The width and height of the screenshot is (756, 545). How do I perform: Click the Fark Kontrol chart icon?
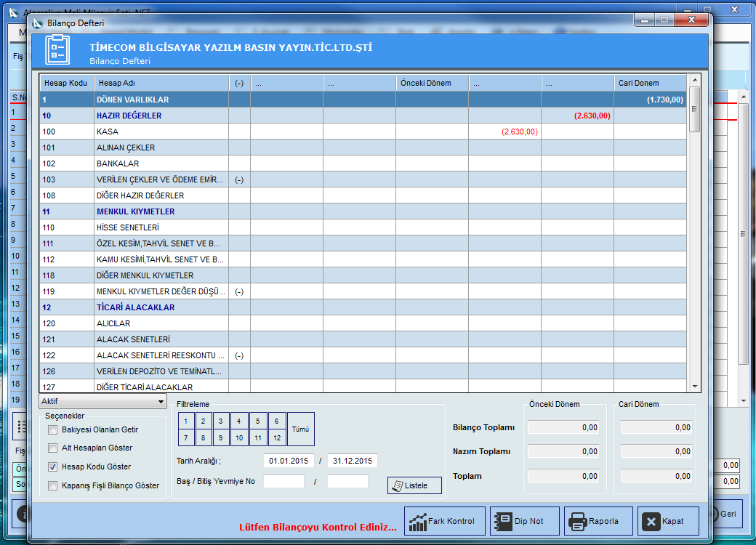click(417, 522)
